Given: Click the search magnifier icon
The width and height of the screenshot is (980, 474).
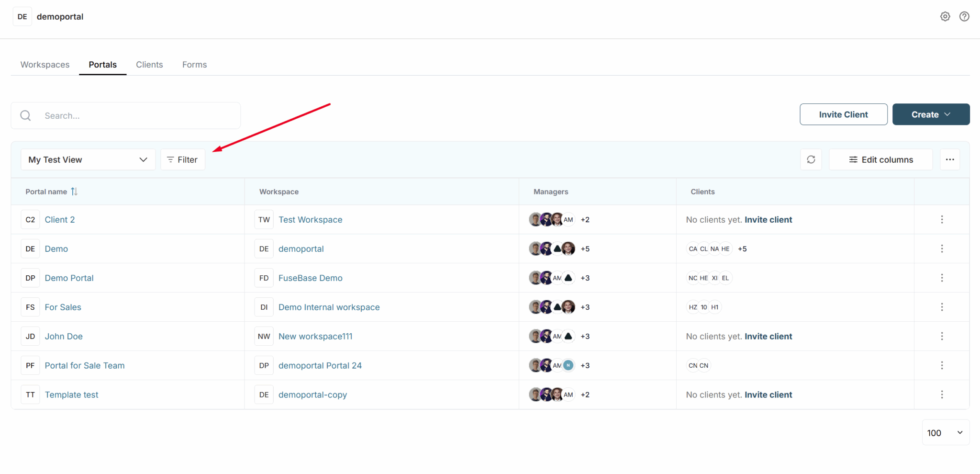Looking at the screenshot, I should (x=25, y=115).
